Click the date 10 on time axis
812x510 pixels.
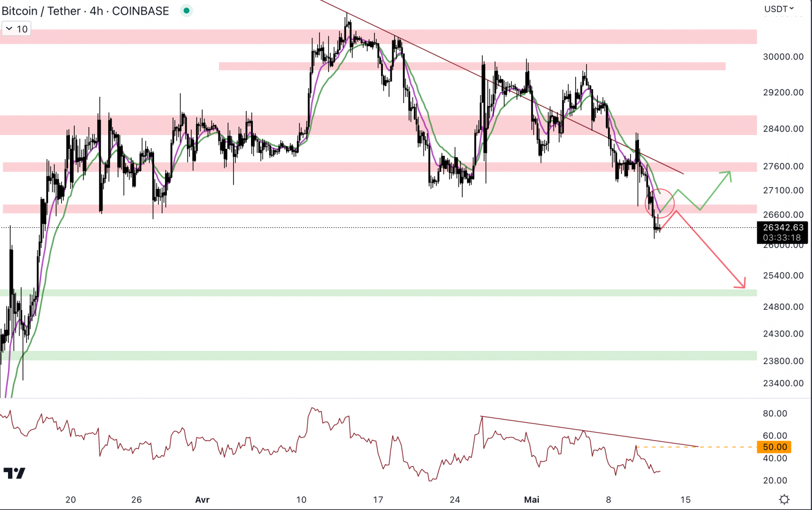tap(301, 500)
